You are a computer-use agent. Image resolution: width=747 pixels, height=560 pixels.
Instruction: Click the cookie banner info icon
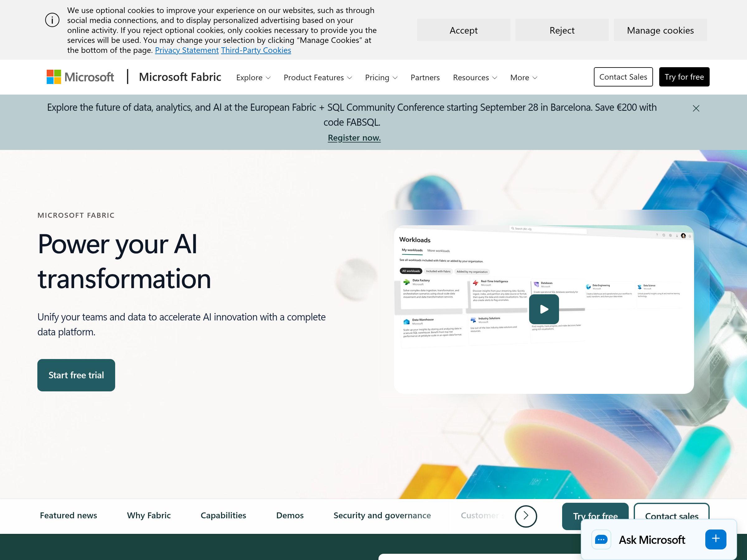tap(52, 20)
